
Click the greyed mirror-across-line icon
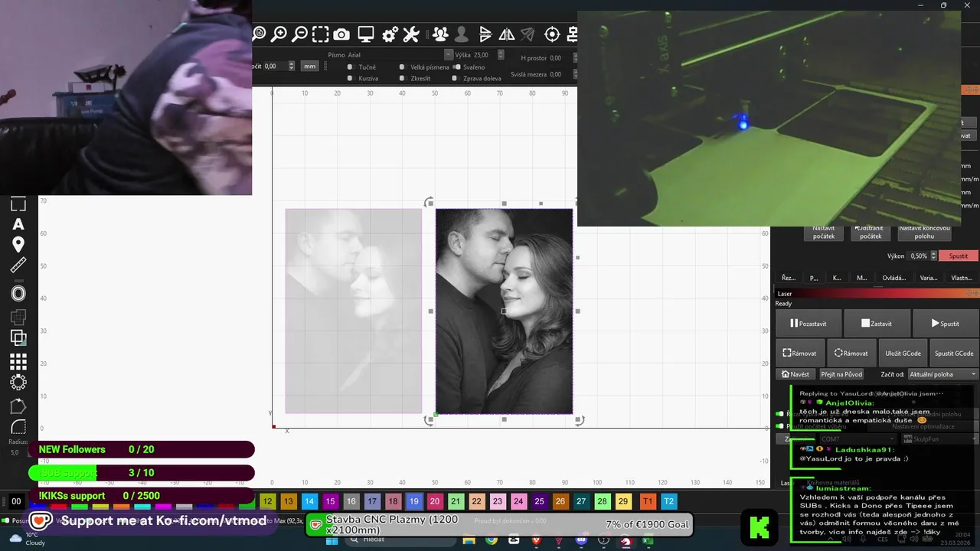pos(528,34)
